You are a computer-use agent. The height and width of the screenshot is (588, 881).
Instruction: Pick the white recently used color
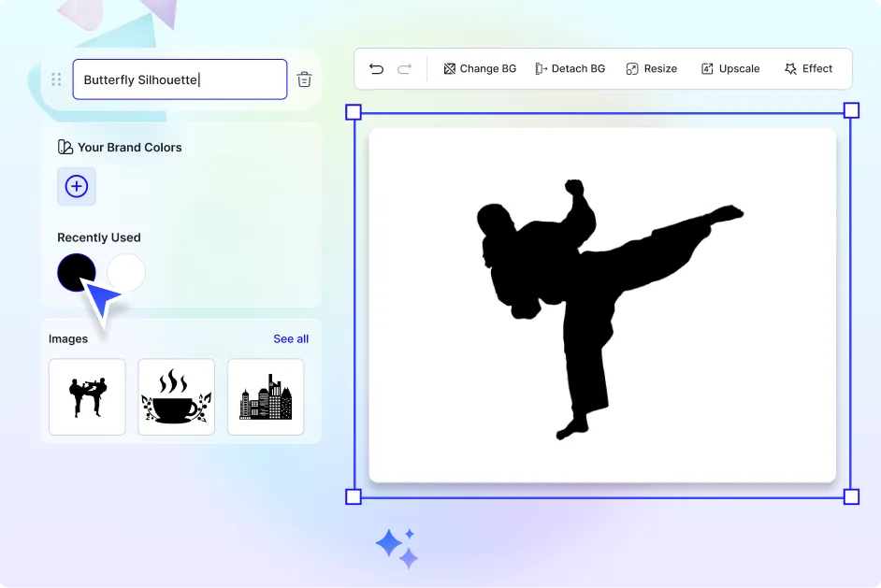[x=126, y=272]
